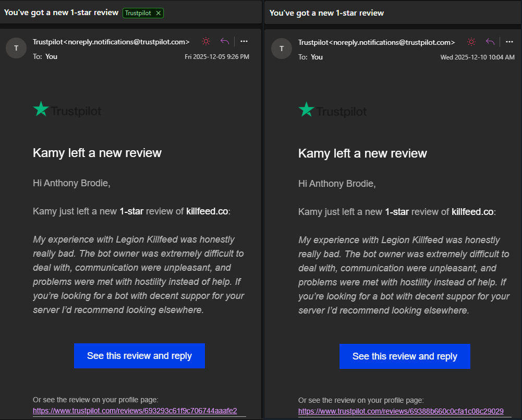This screenshot has height=420, width=522.
Task: Click sender avatar T in left email
Action: pyautogui.click(x=16, y=48)
